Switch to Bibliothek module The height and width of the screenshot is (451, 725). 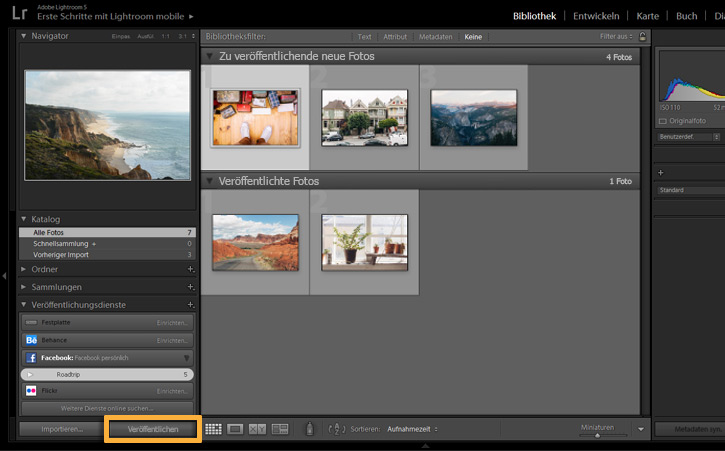coord(535,16)
